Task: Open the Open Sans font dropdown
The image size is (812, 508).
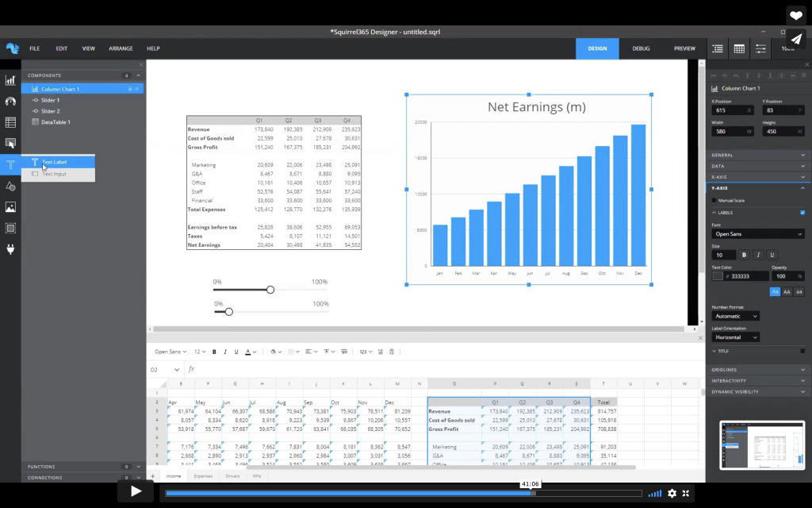Action: 758,233
